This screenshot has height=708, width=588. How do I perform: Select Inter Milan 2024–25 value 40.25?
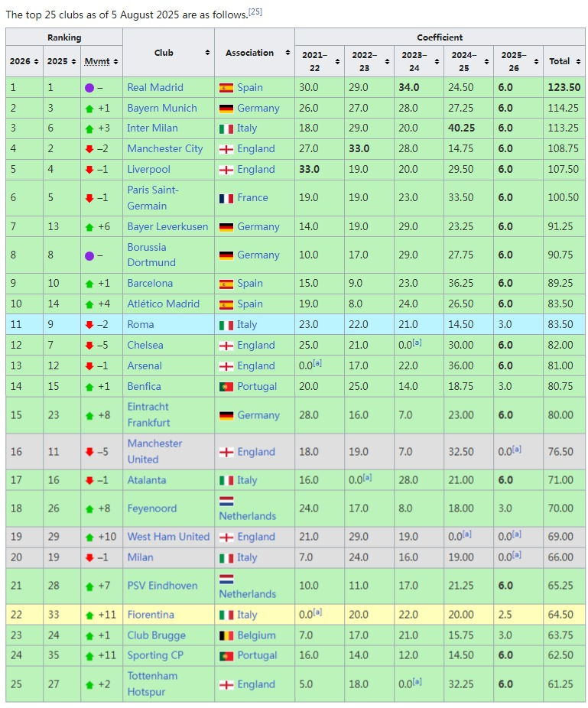point(461,128)
